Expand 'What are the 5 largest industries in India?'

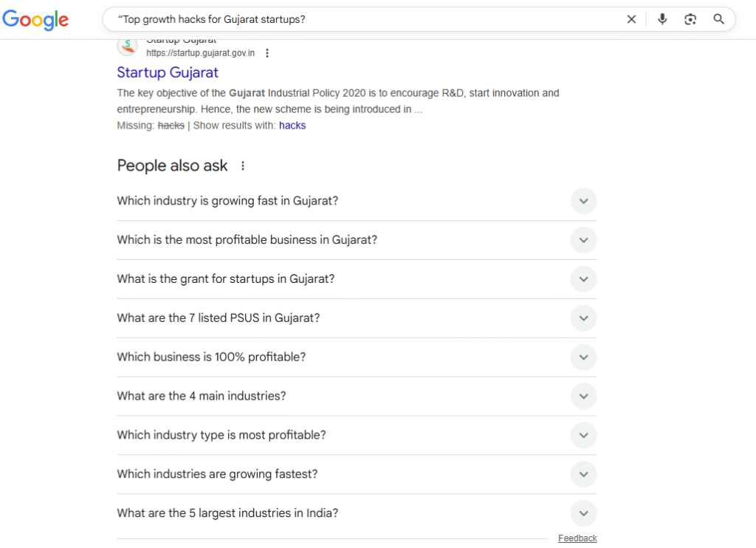pyautogui.click(x=583, y=513)
